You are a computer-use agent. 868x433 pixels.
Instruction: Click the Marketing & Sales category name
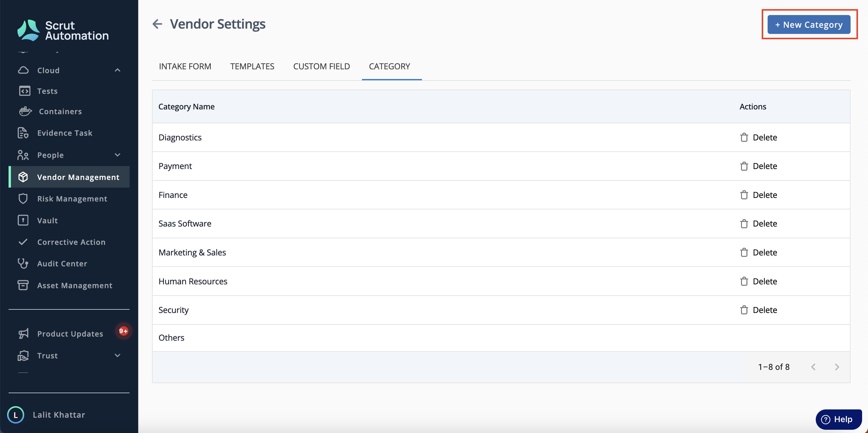pos(192,252)
